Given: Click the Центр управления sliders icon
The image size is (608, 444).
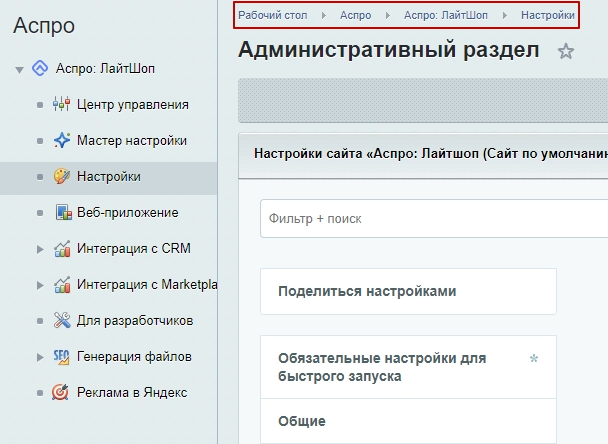Looking at the screenshot, I should [62, 104].
